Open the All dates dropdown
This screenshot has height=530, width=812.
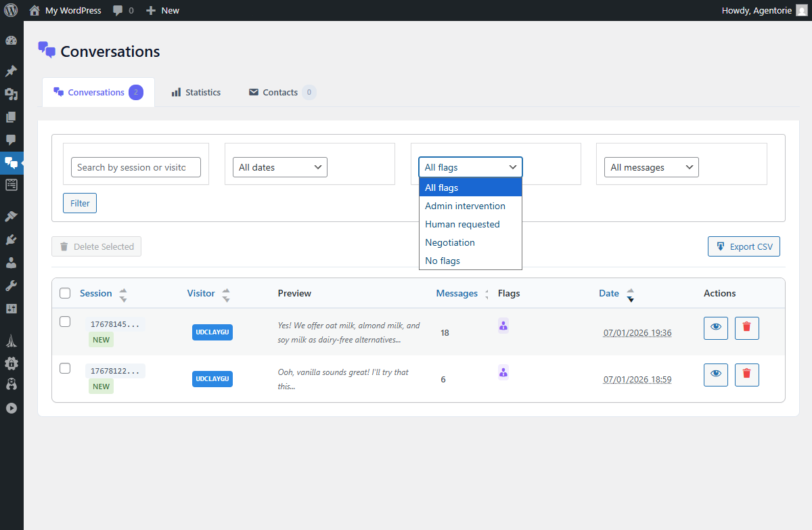click(279, 167)
